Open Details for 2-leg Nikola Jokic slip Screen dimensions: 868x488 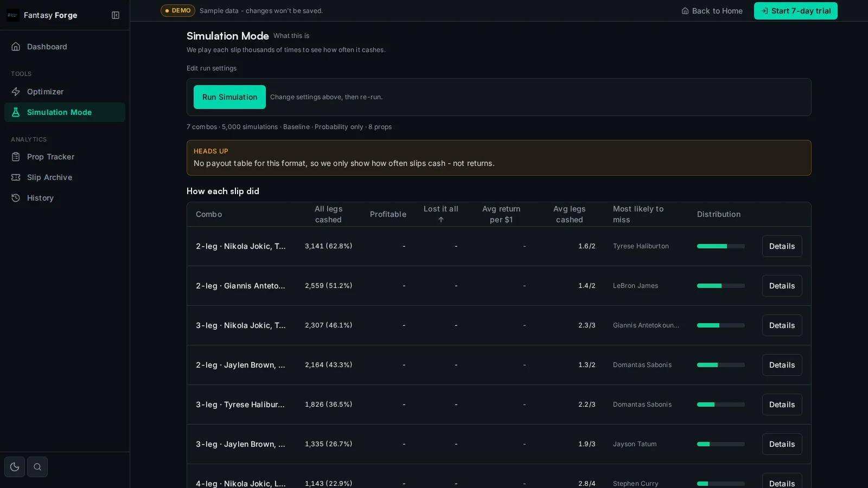pos(782,246)
